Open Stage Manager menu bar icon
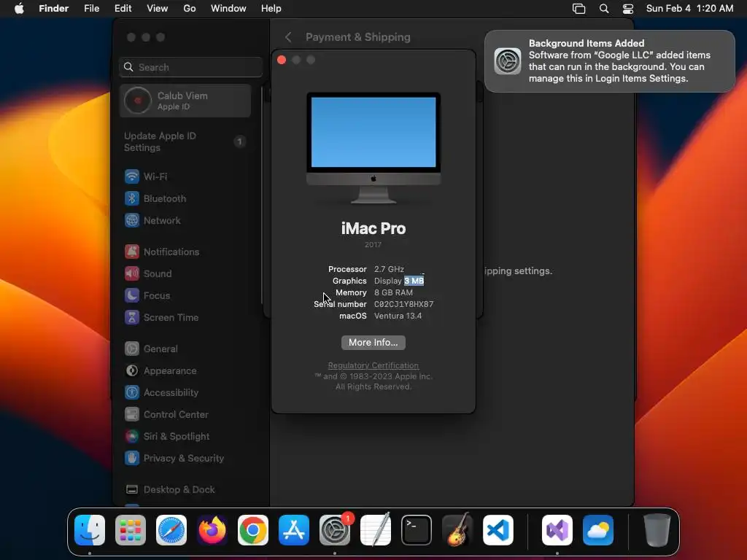747x560 pixels. (578, 9)
